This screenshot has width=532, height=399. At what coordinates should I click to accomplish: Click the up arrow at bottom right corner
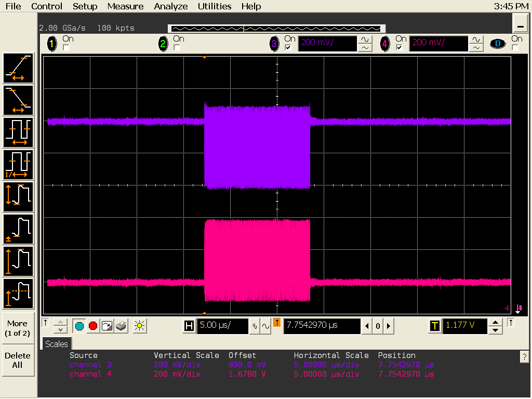[511, 323]
